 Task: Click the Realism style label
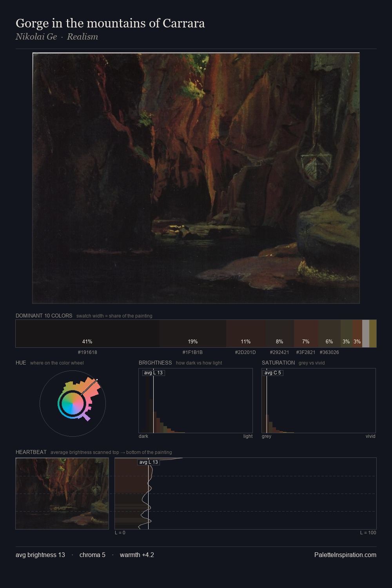tap(82, 36)
